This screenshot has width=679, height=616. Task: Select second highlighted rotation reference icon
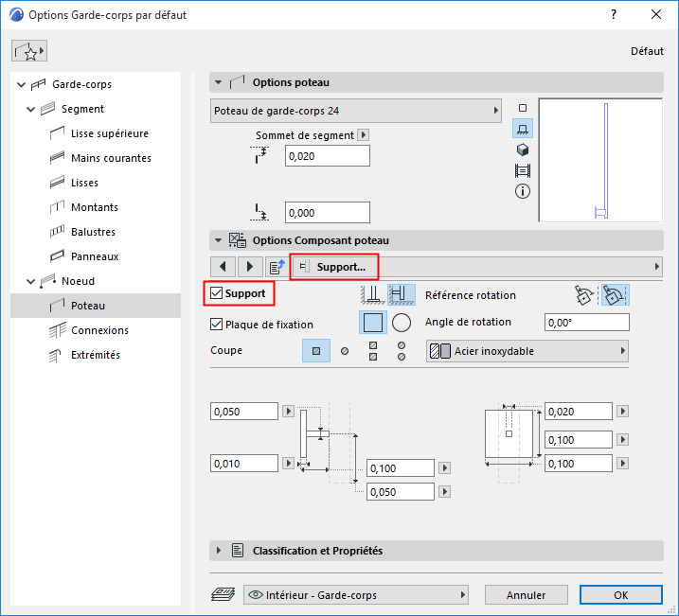(615, 295)
